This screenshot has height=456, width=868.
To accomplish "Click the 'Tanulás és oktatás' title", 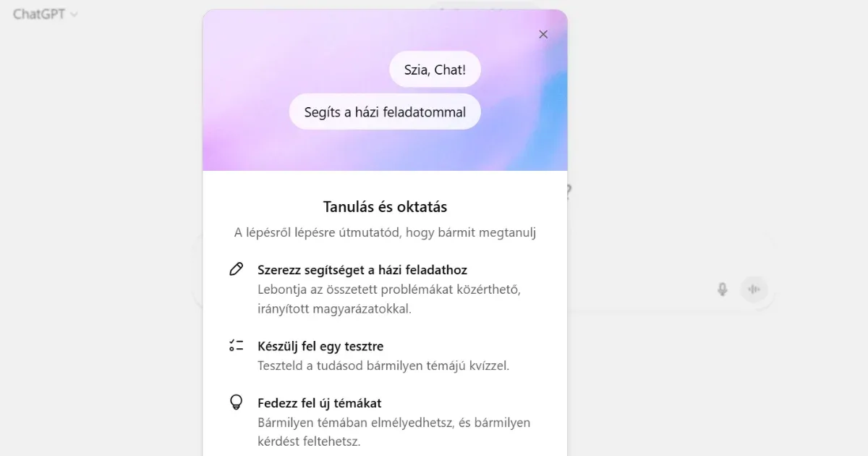I will click(385, 207).
